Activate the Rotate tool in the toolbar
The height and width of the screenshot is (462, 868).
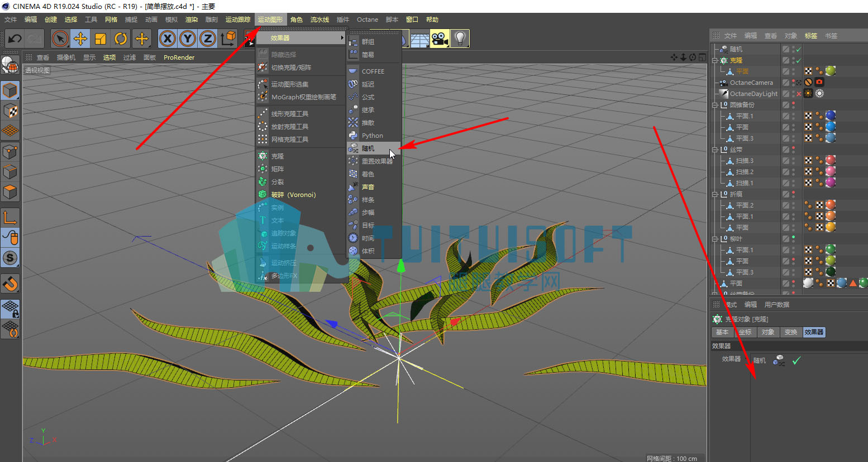point(121,38)
